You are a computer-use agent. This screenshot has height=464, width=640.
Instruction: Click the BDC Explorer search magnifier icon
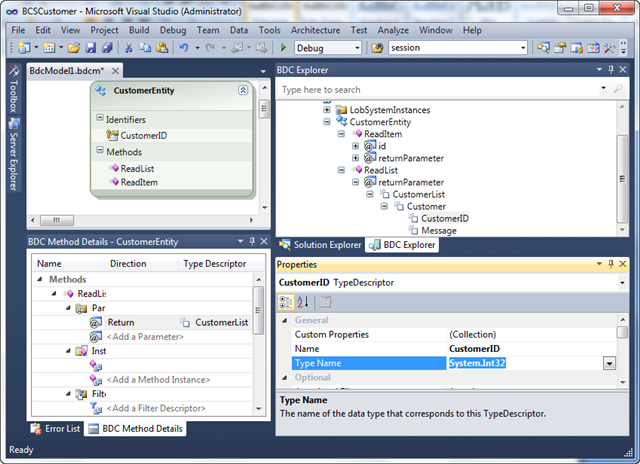pyautogui.click(x=618, y=89)
